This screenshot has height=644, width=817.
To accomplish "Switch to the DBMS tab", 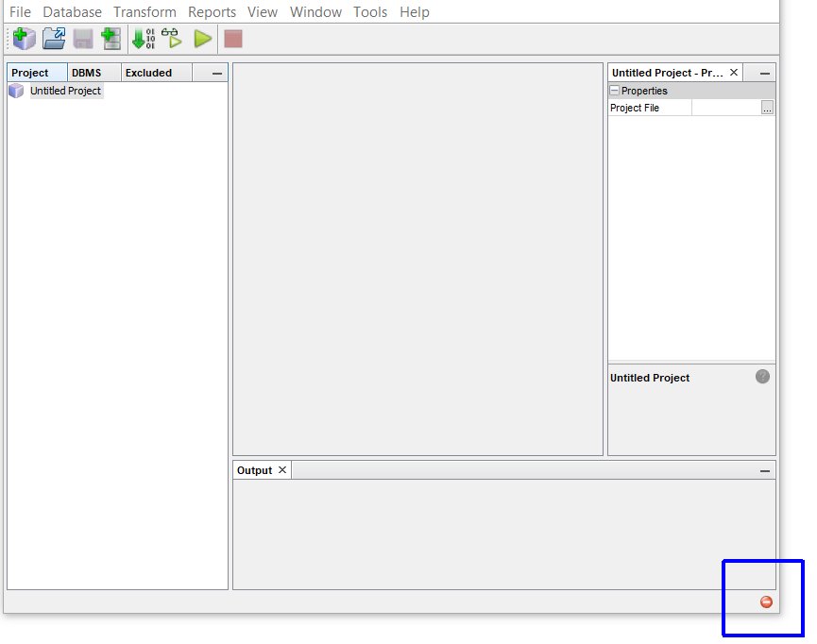I will [94, 73].
